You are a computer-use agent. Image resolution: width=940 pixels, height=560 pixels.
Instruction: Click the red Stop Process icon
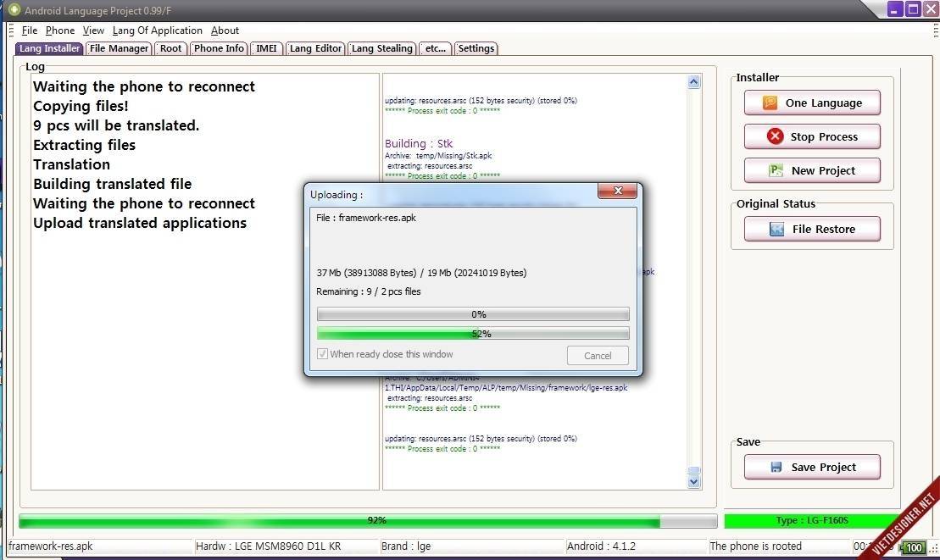[x=775, y=136]
